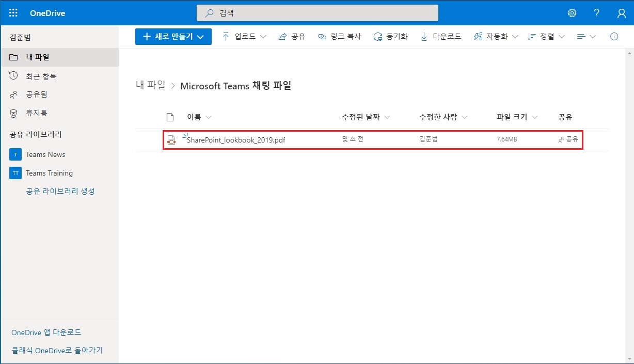This screenshot has width=634, height=364.
Task: Type in the 검색 search box
Action: click(318, 13)
